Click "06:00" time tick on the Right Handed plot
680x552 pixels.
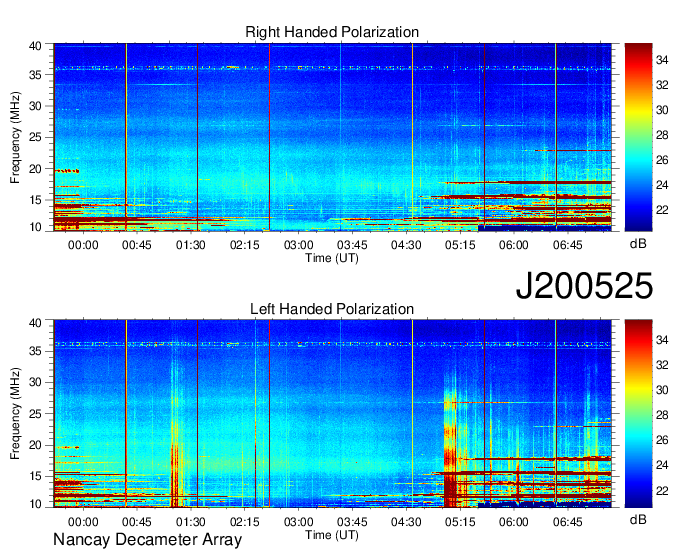[x=513, y=245]
